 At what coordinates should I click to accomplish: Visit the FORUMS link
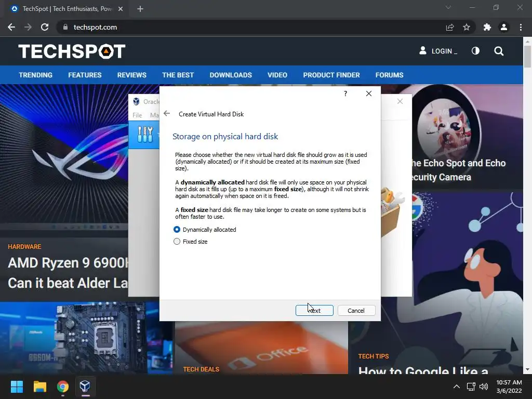click(x=390, y=75)
